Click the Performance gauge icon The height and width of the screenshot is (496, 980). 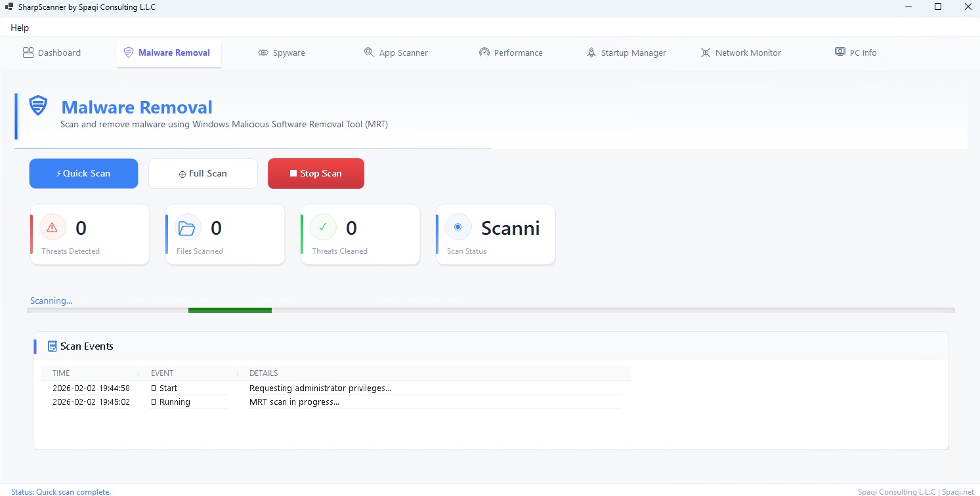pos(484,52)
